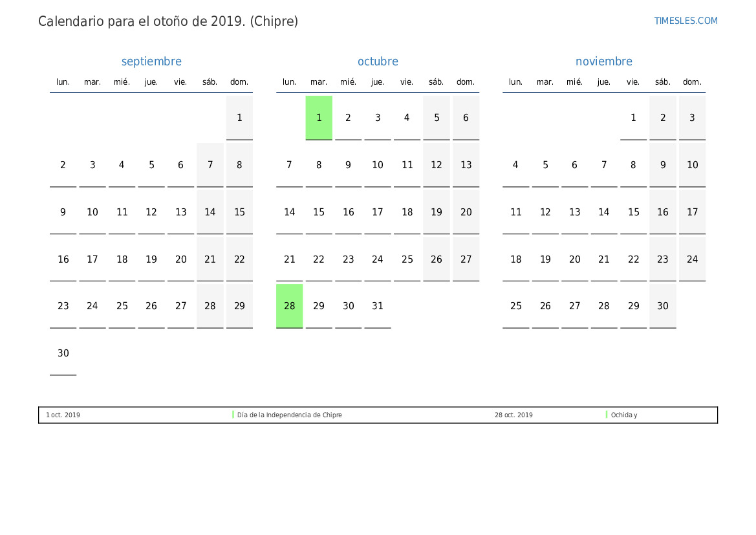Viewport: 756px width, 535px height.
Task: Choose October 31 in the calendar
Action: (378, 306)
